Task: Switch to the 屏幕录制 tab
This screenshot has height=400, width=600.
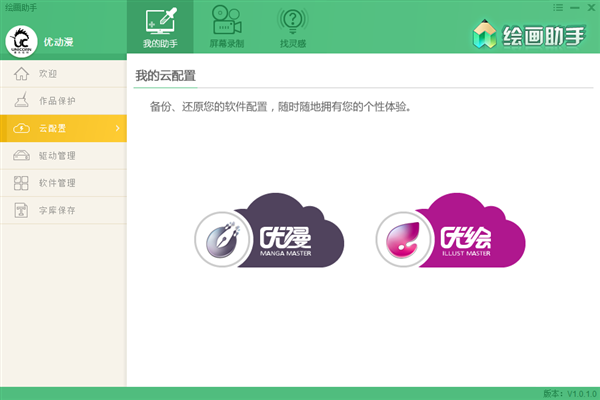Action: click(x=227, y=27)
